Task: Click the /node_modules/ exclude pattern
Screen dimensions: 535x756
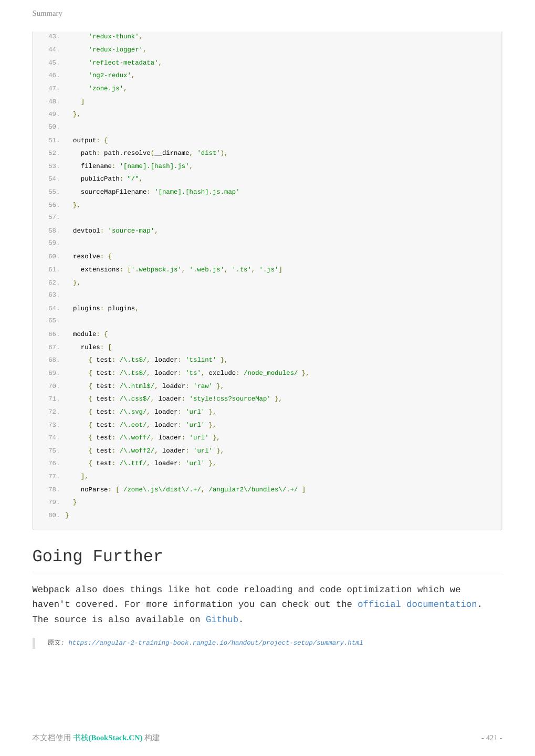Action: [x=270, y=373]
